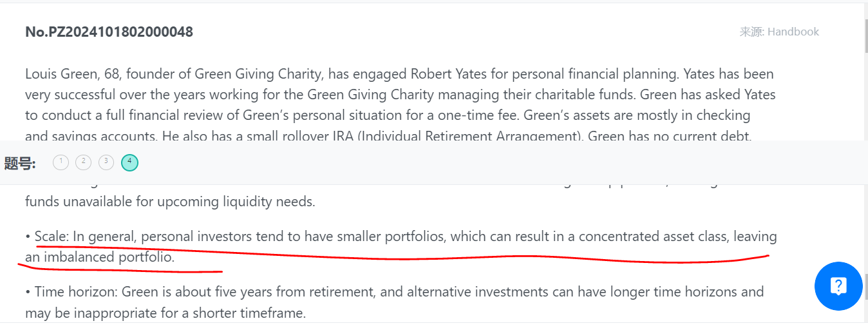Click "Louis Green, 68" at passage start

coord(68,73)
